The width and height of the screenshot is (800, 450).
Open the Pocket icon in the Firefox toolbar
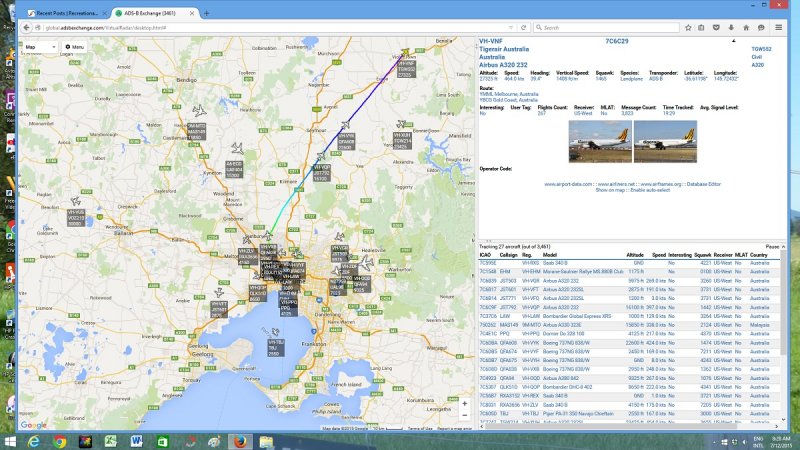click(x=716, y=28)
